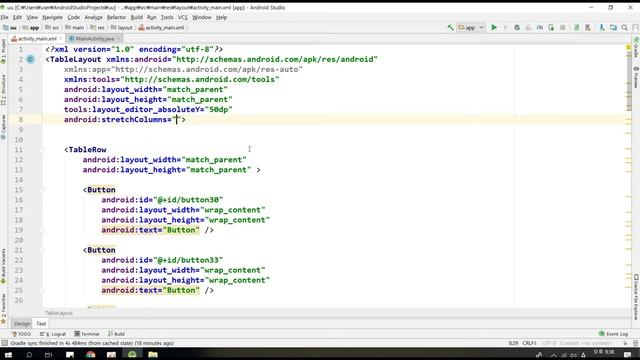This screenshot has width=640, height=360.
Task: Open the Edit menu
Action: 17,18
